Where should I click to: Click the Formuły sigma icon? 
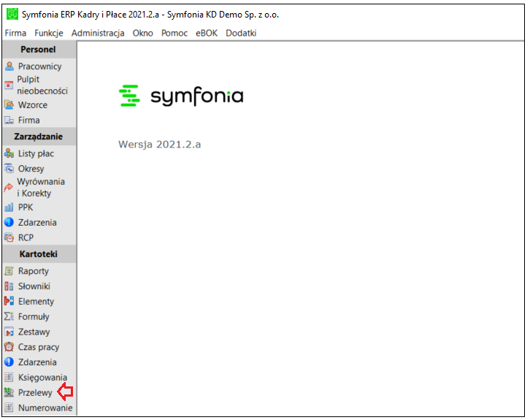[9, 316]
